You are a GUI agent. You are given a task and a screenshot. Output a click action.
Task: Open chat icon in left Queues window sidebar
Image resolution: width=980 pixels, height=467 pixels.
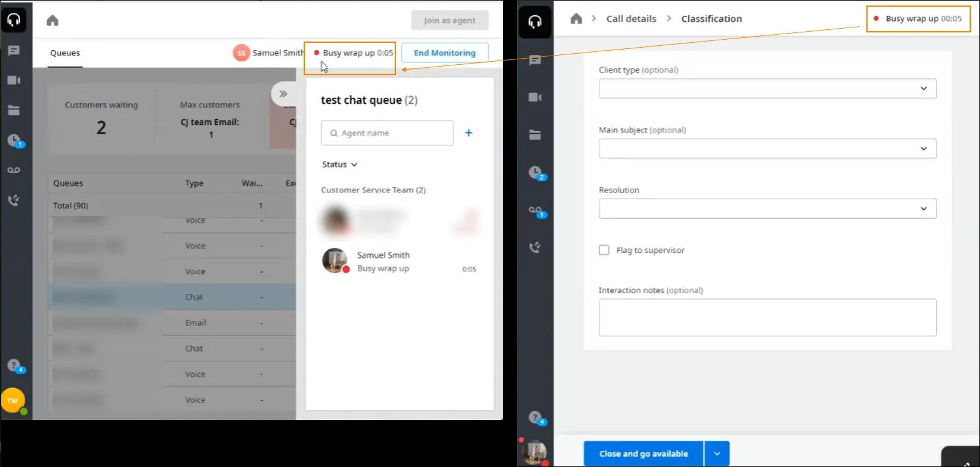click(x=13, y=51)
